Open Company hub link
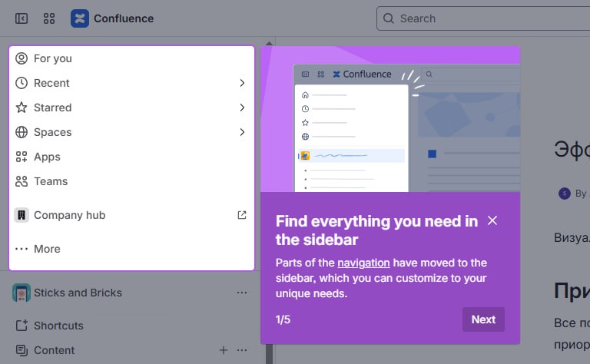This screenshot has height=364, width=590. click(x=131, y=215)
